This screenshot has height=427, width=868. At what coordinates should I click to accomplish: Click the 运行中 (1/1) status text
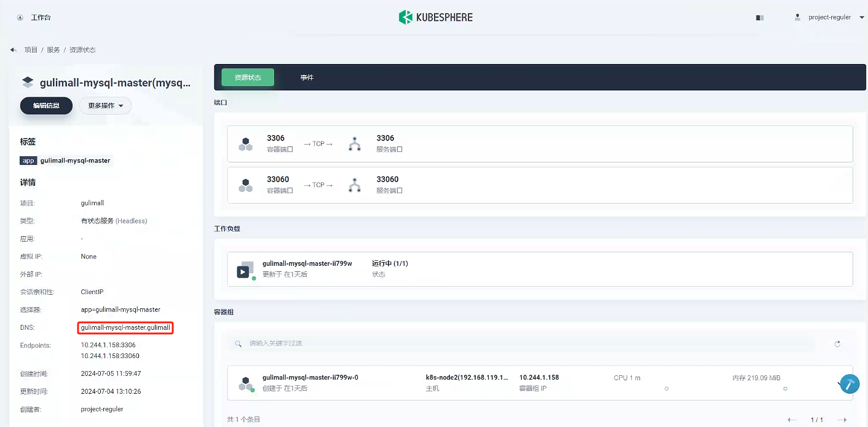tap(390, 263)
